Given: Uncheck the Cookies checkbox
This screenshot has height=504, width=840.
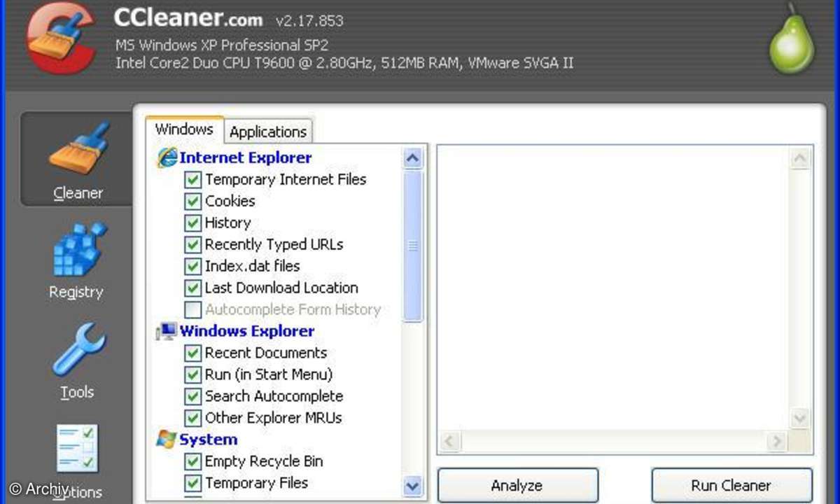Looking at the screenshot, I should click(x=192, y=202).
